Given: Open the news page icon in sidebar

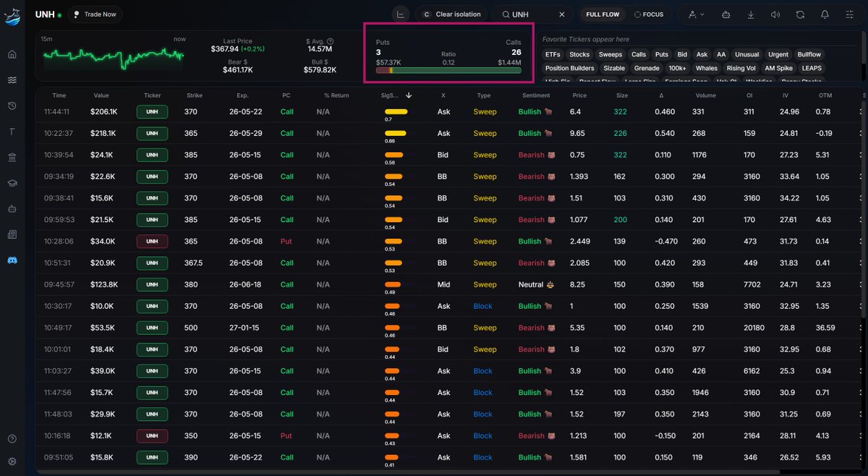Looking at the screenshot, I should click(x=12, y=234).
